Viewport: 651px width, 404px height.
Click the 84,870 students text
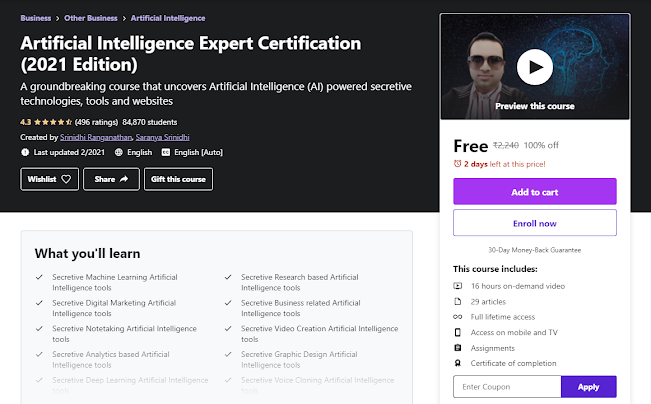pos(150,122)
